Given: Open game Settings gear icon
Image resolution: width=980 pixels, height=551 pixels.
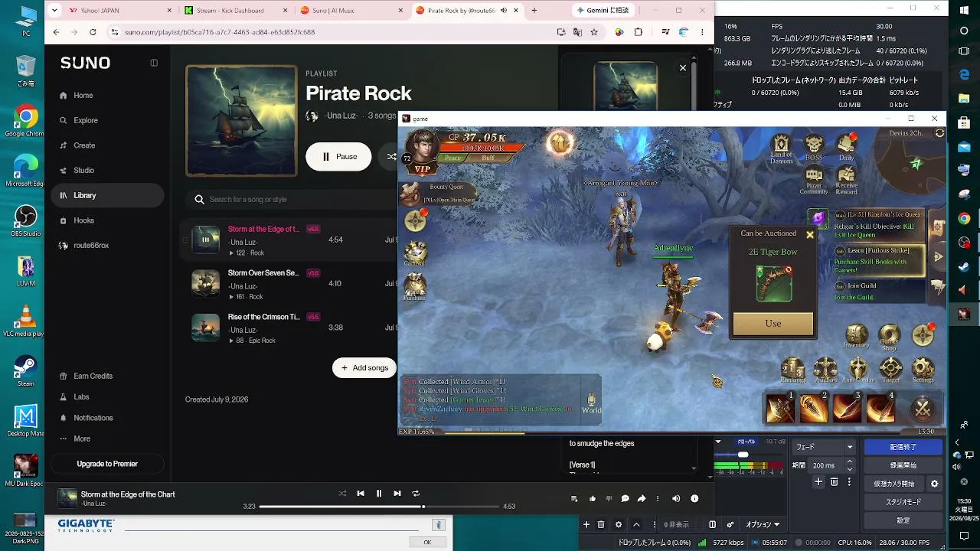Looking at the screenshot, I should pyautogui.click(x=923, y=370).
